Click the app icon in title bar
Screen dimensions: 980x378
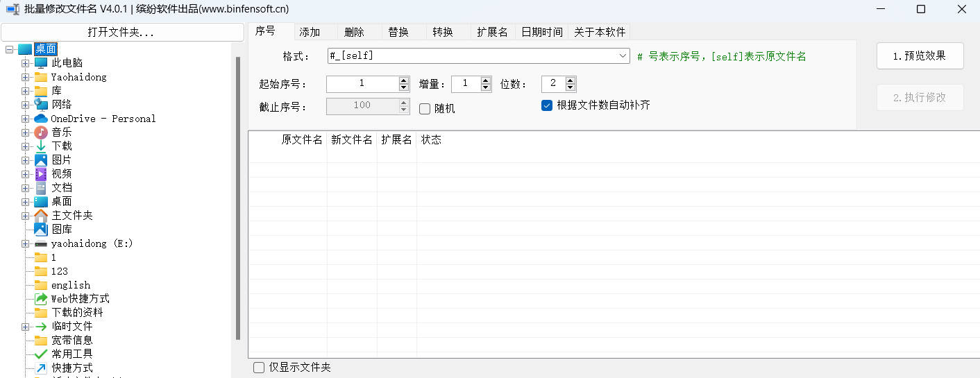tap(12, 9)
